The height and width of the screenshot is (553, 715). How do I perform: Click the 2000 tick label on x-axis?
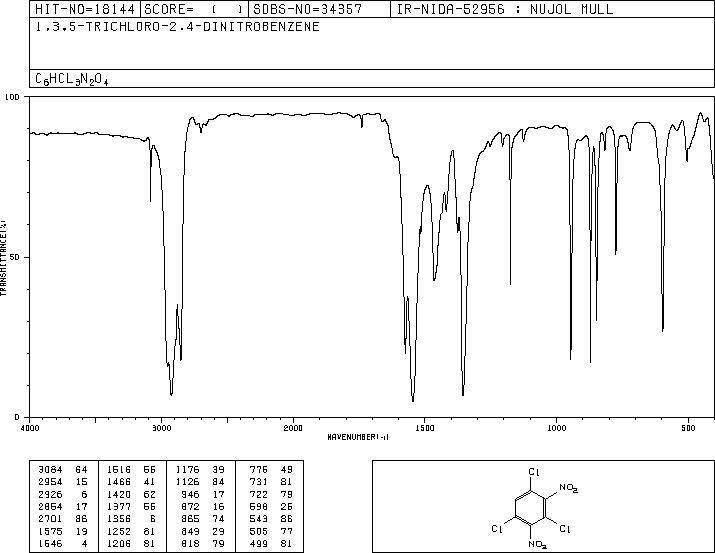point(293,428)
